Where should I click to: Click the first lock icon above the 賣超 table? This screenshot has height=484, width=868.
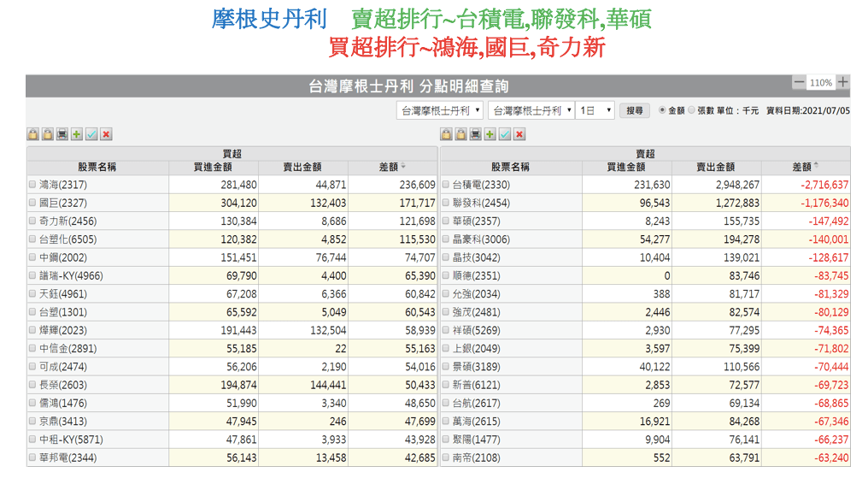coord(446,134)
